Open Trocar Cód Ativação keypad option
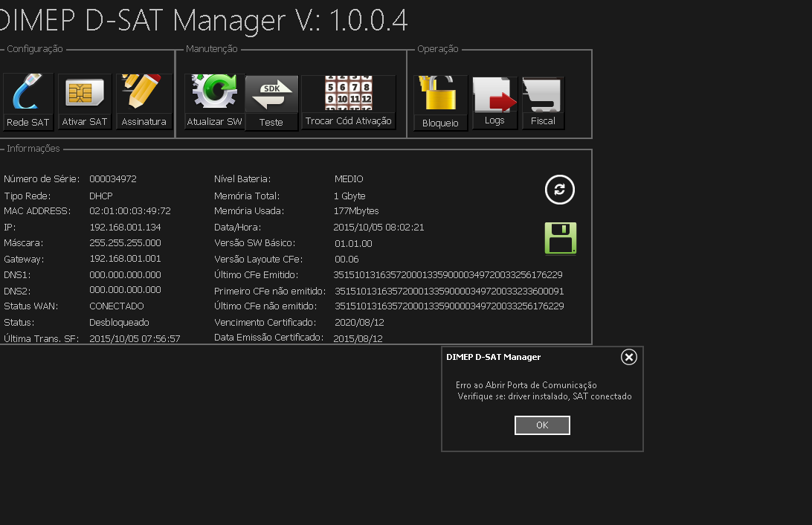Viewport: 812px width, 525px height. 349,102
